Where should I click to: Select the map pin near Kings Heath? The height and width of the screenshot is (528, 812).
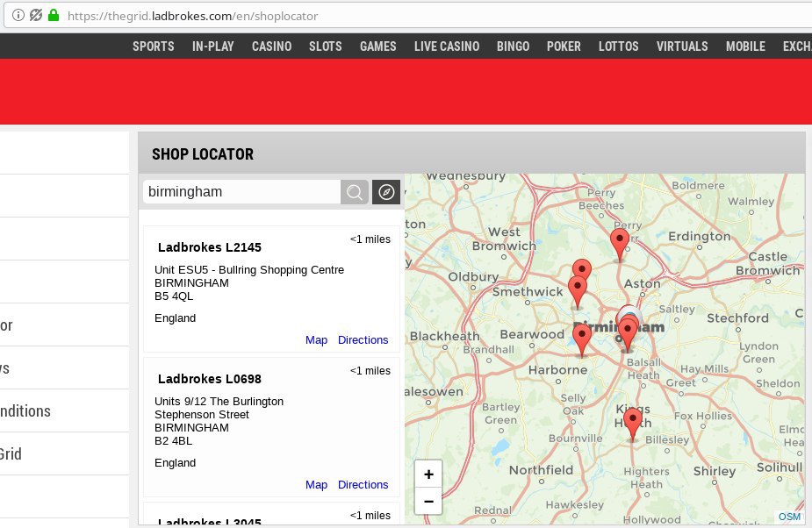coord(633,424)
